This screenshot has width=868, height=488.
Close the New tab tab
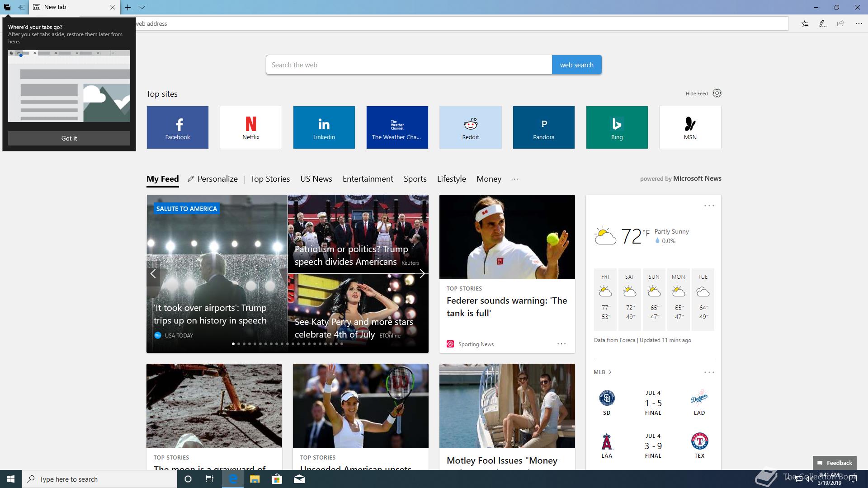click(x=113, y=7)
